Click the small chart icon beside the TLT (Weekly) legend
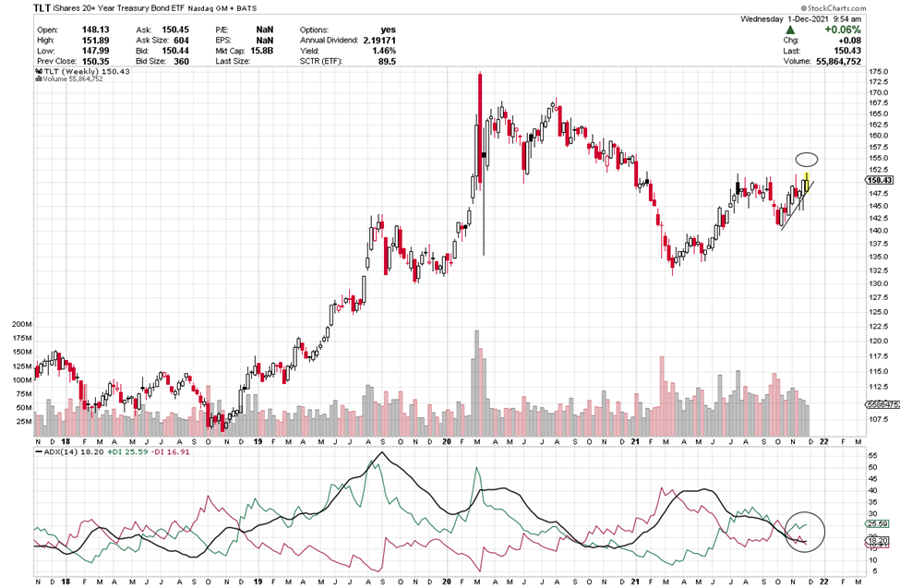The image size is (900, 588). 39,72
